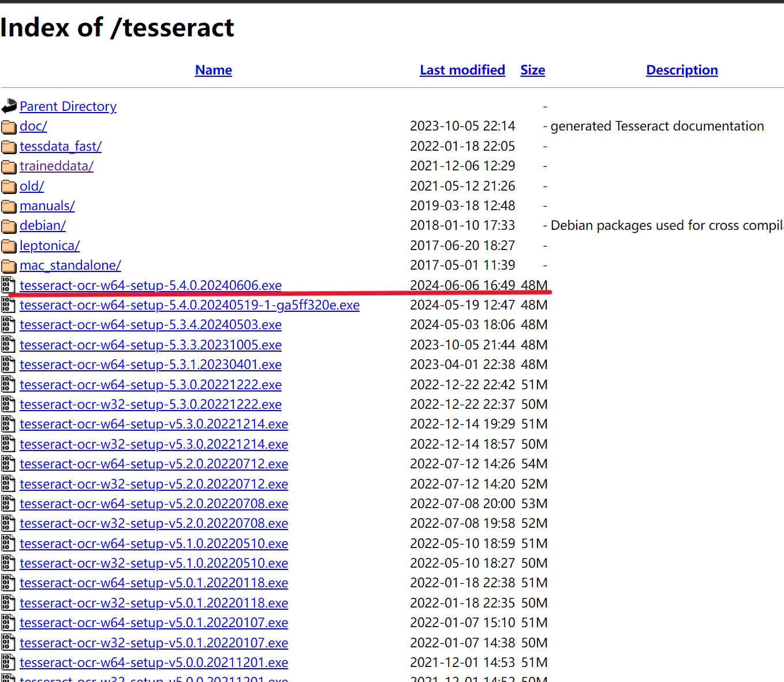Open the tessdata_fast/ folder
This screenshot has height=682, width=784.
point(61,146)
